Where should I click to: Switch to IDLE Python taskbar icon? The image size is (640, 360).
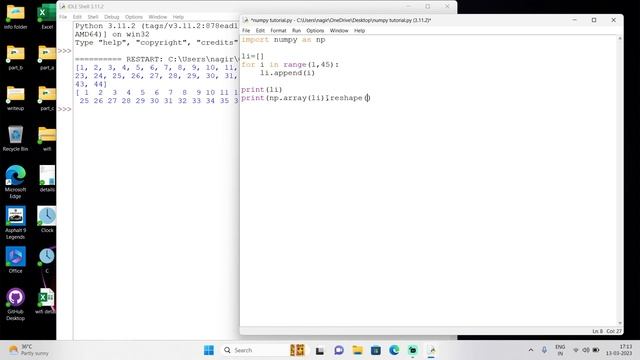431,350
